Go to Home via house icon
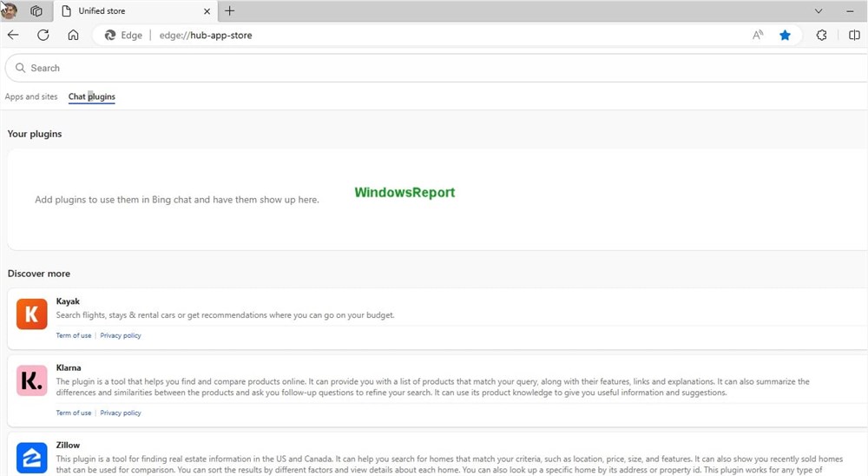 point(73,36)
